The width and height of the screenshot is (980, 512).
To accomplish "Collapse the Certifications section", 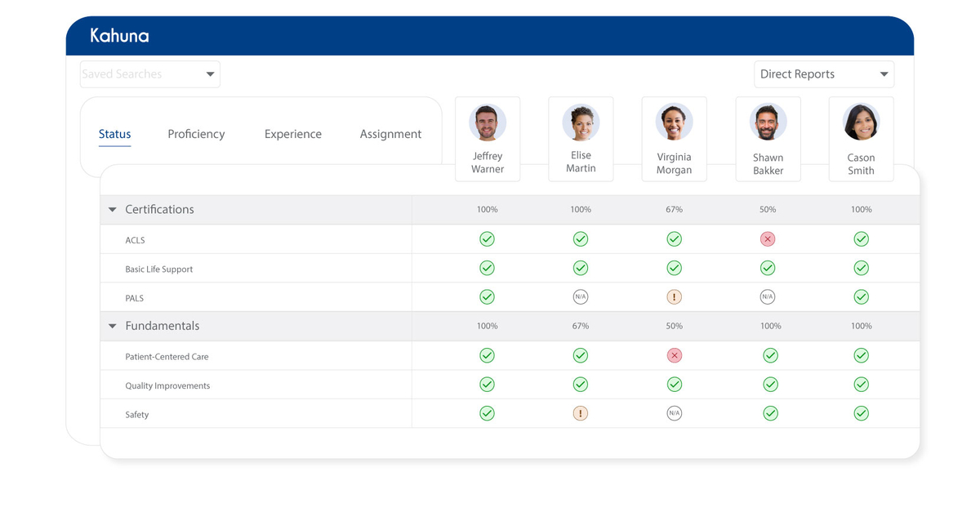I will click(x=112, y=209).
